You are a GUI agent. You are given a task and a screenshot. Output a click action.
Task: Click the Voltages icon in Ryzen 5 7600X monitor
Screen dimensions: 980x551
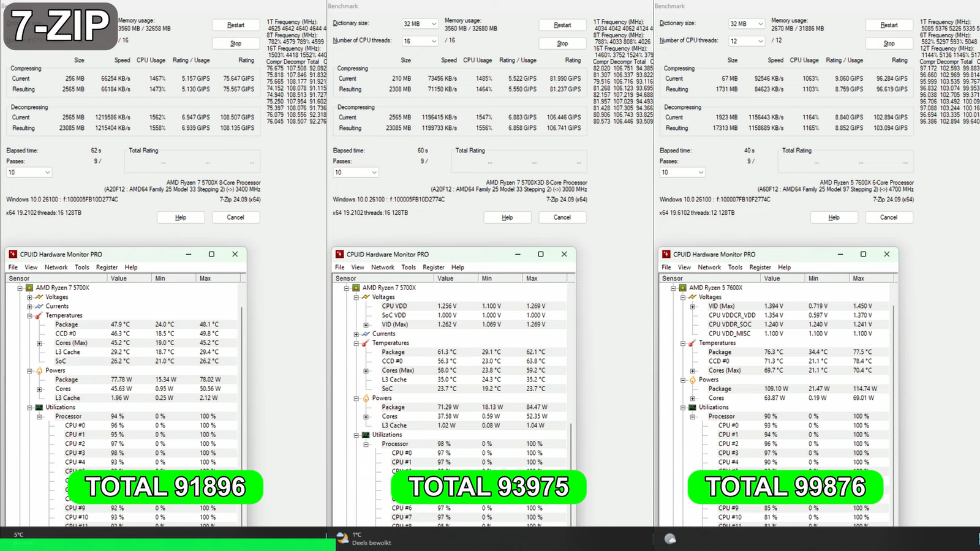tap(692, 297)
